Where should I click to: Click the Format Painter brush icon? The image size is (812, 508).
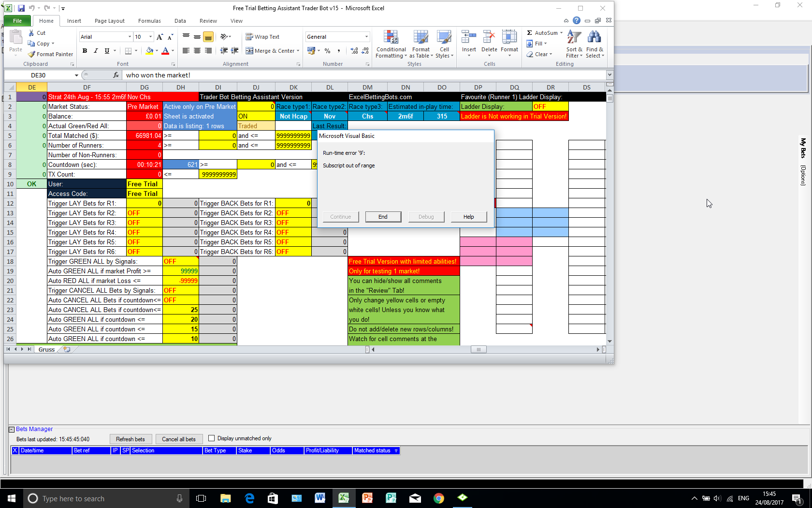(32, 54)
